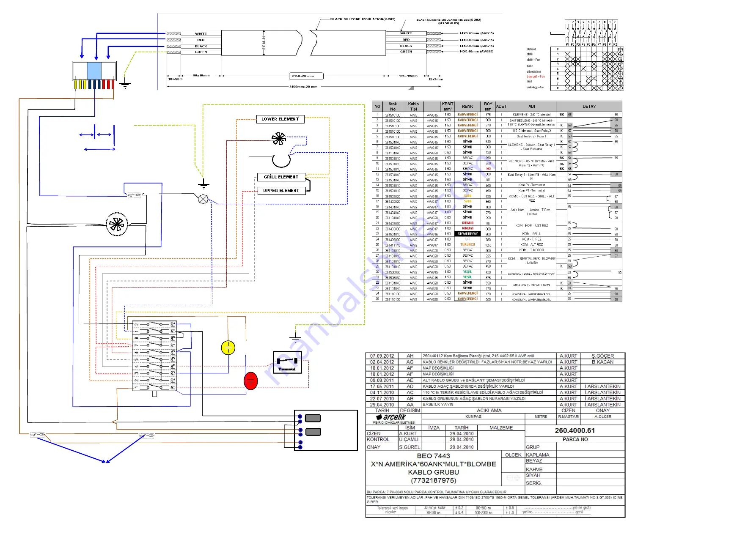Click the part number 260.4000.61
This screenshot has width=756, height=534.
575,431
